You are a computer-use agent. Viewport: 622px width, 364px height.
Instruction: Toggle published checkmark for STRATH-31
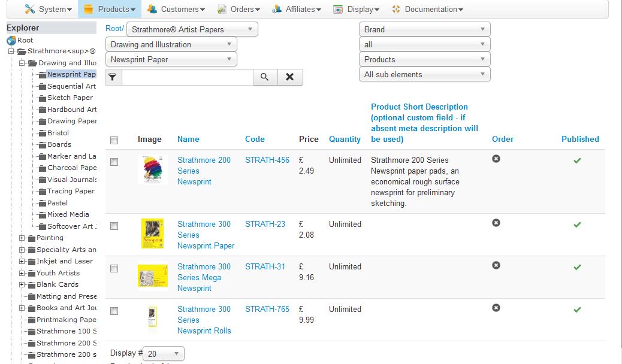pyautogui.click(x=577, y=267)
